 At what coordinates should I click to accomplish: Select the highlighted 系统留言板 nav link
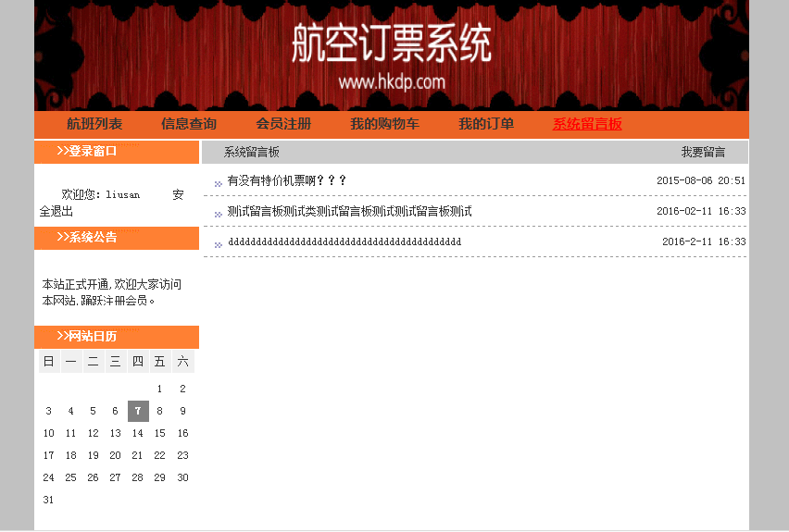click(587, 124)
